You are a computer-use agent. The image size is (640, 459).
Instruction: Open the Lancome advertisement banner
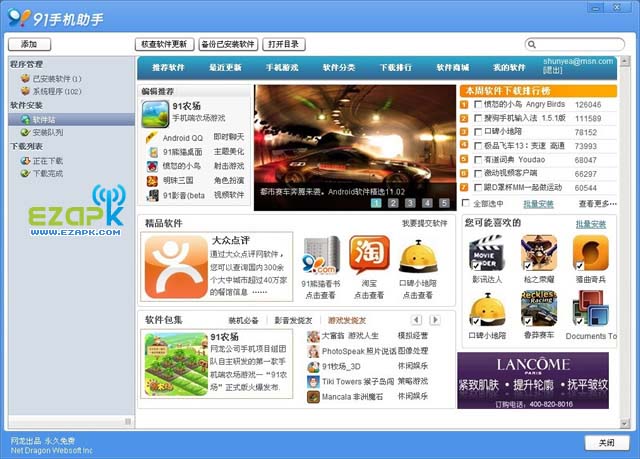coord(533,381)
